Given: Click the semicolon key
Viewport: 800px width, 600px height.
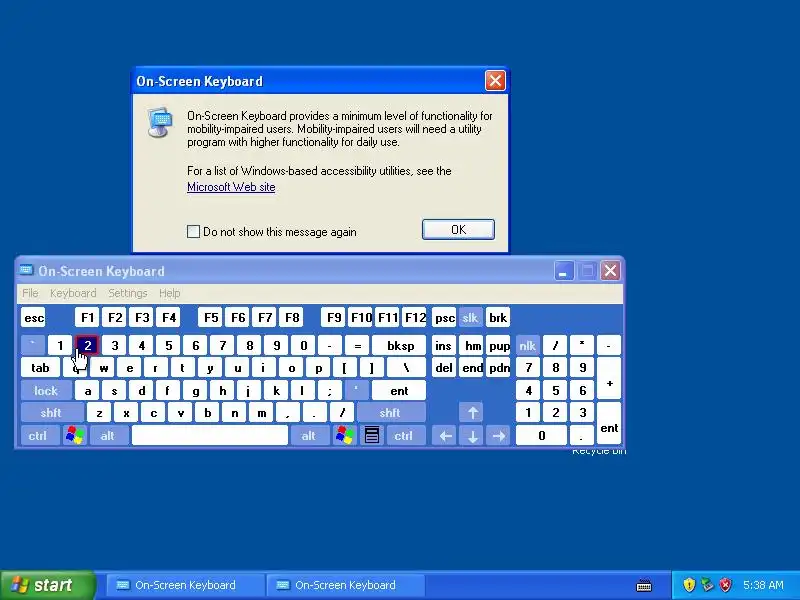Looking at the screenshot, I should [x=330, y=391].
